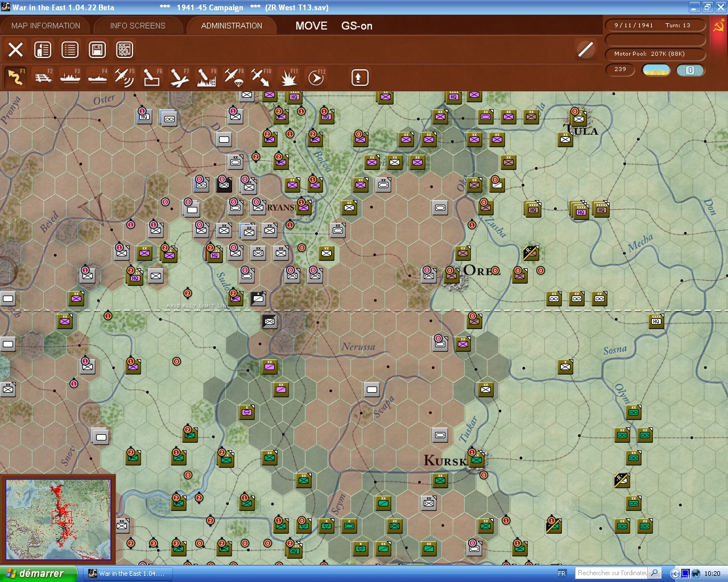Select the ADMINISTRATION tab

231,26
